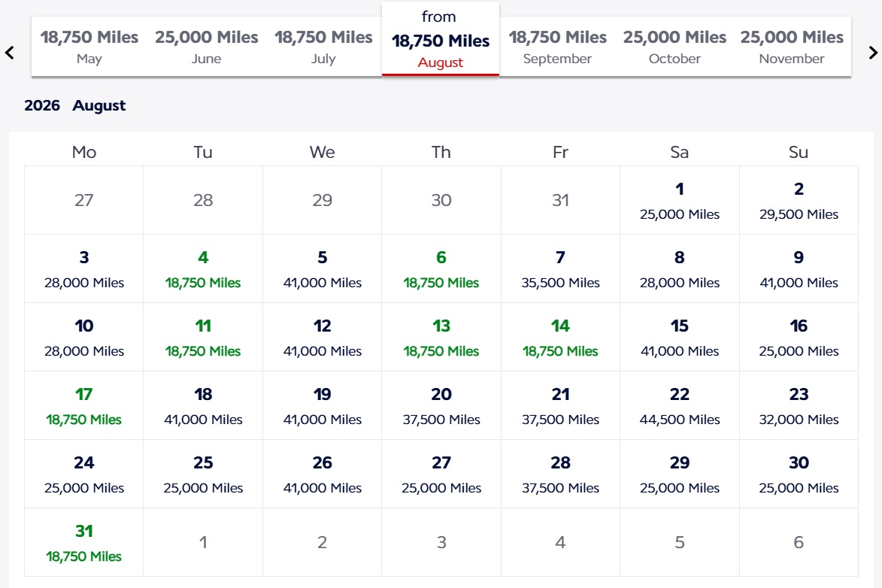Select the September month tab
882x588 pixels.
558,47
